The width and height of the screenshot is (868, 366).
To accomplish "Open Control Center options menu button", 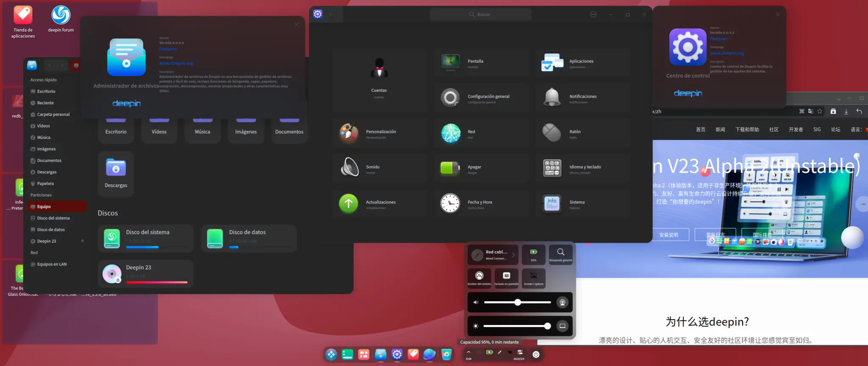I will pos(593,14).
